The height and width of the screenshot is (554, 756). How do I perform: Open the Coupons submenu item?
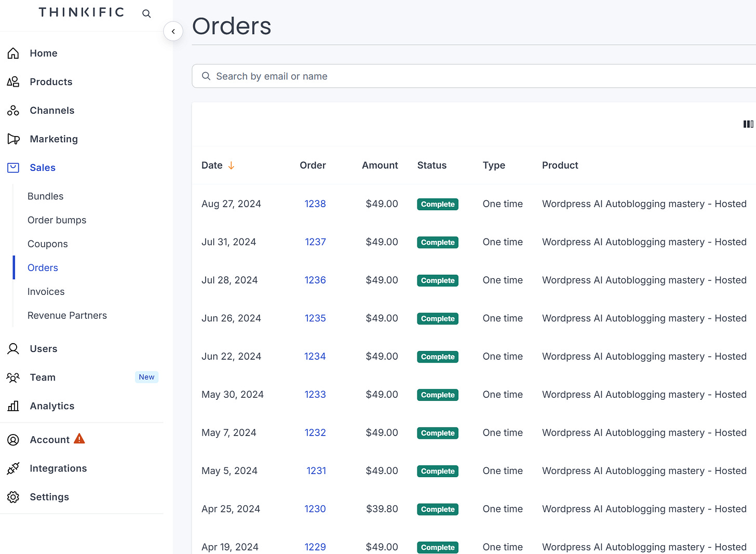point(48,244)
